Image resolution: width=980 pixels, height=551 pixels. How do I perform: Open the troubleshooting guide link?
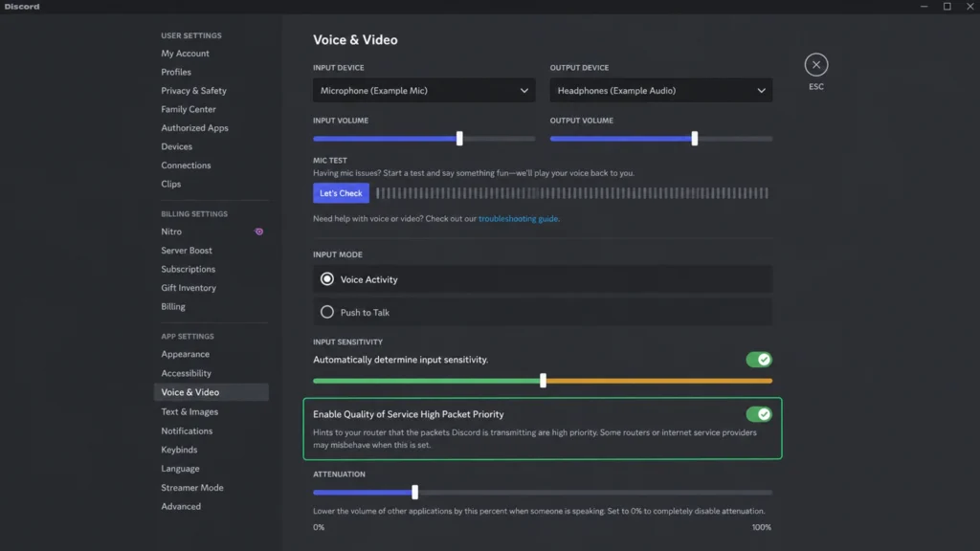[518, 219]
